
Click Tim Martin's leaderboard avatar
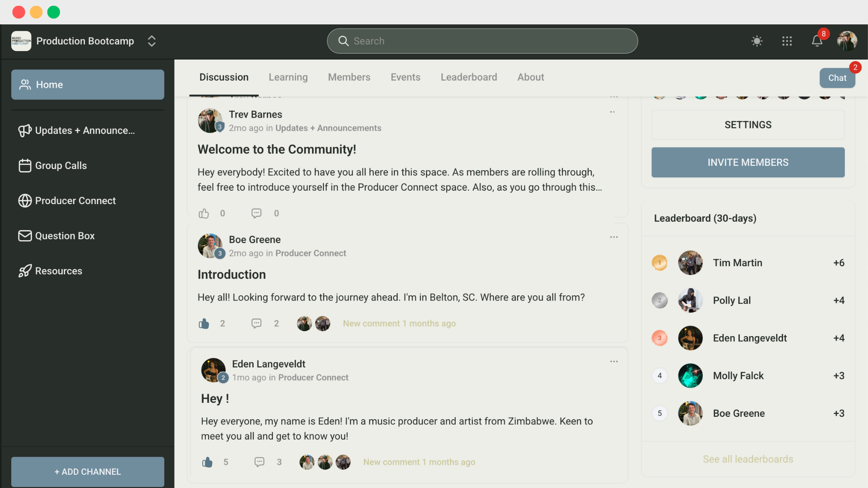pos(690,263)
